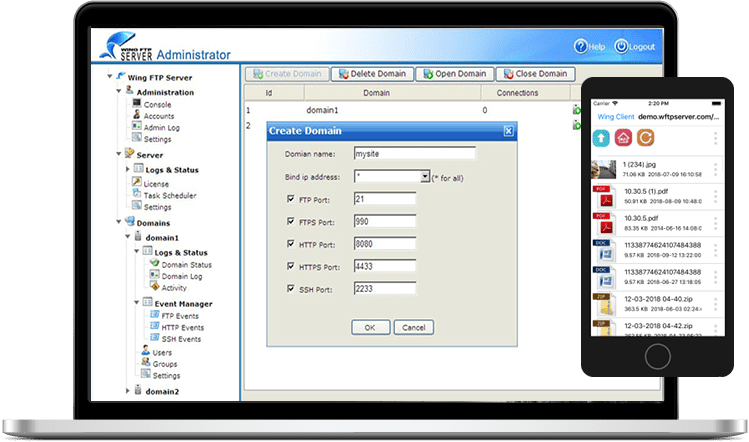This screenshot has height=442, width=749.
Task: Click the Create Domain toolbar button
Action: [287, 74]
